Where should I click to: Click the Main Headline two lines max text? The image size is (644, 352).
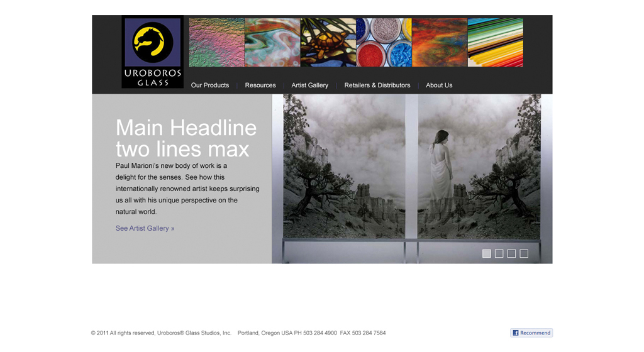[x=186, y=138]
